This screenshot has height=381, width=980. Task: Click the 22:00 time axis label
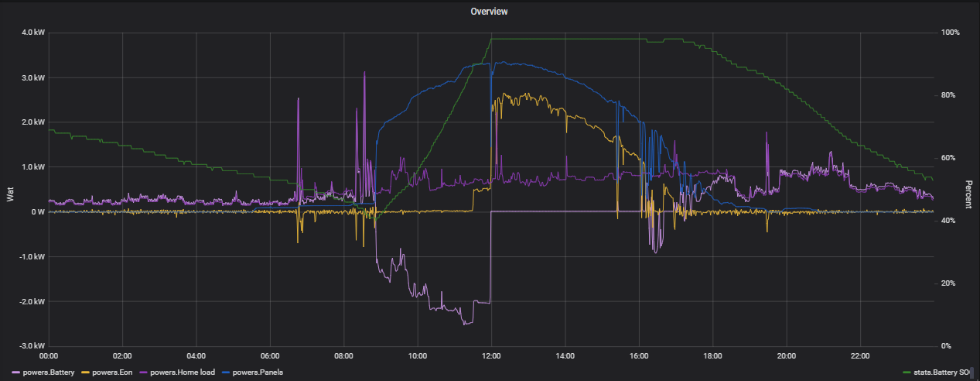tap(860, 356)
